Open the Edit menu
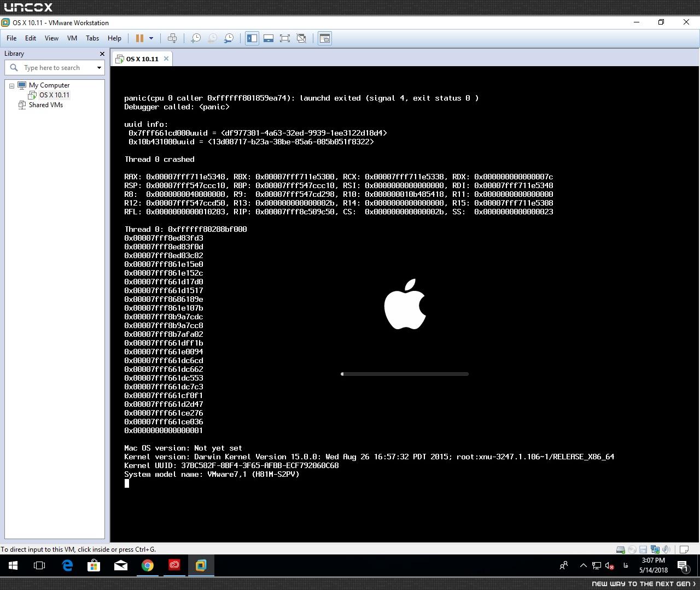700x590 pixels. tap(31, 38)
